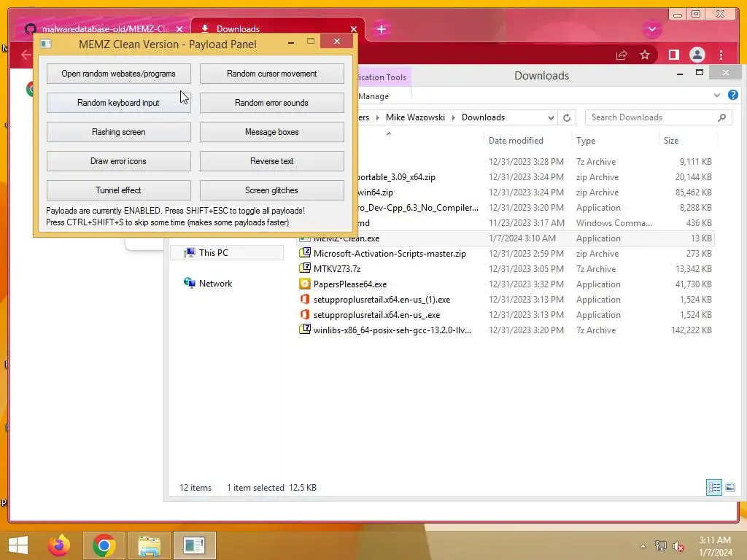Click Message boxes payload button
Screen dimensions: 747x560
(271, 132)
